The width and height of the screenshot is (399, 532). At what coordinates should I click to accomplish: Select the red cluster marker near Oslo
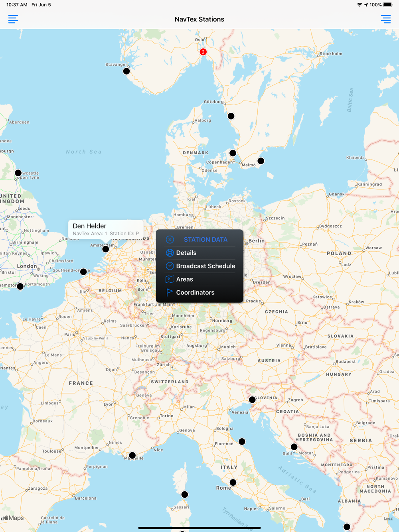point(203,52)
